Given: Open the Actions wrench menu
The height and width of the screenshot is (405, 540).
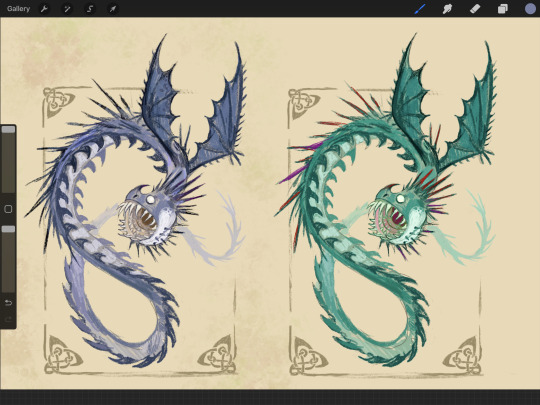Looking at the screenshot, I should [44, 9].
